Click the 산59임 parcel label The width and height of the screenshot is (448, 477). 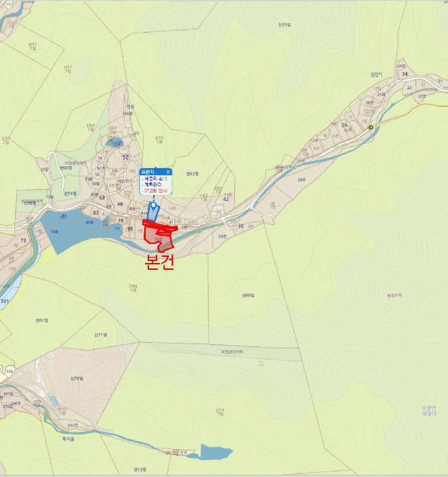70,193
